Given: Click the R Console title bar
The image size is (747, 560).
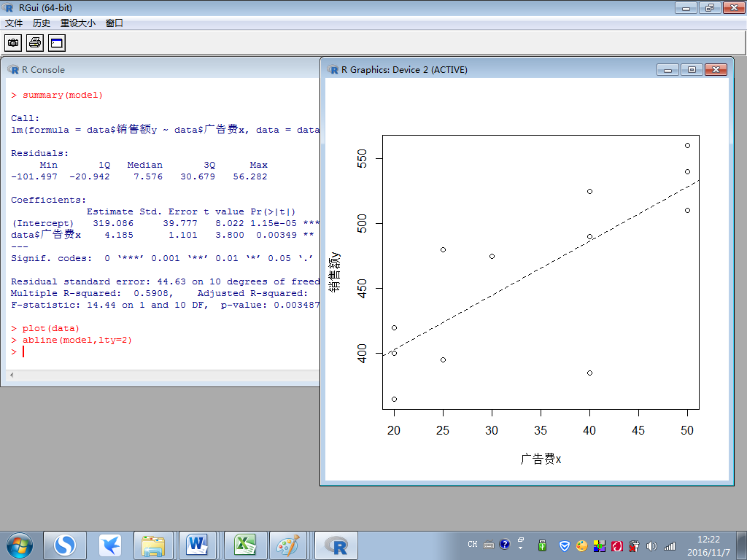Looking at the screenshot, I should [x=162, y=69].
